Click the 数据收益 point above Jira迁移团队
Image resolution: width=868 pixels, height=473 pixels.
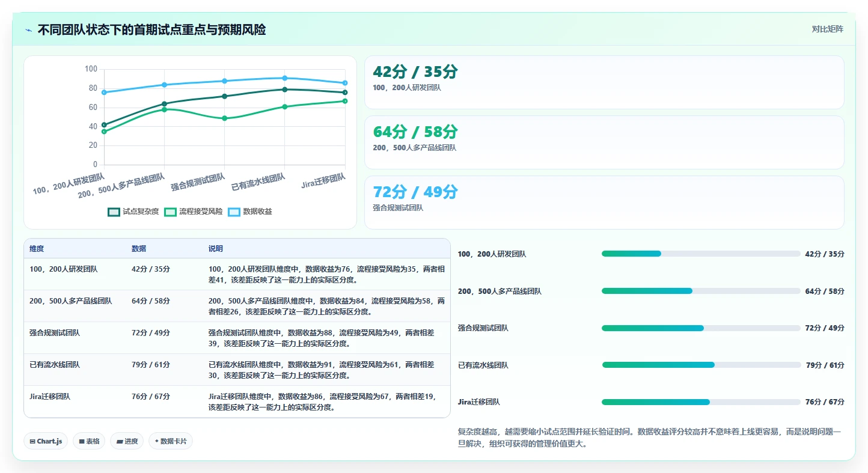pyautogui.click(x=345, y=83)
